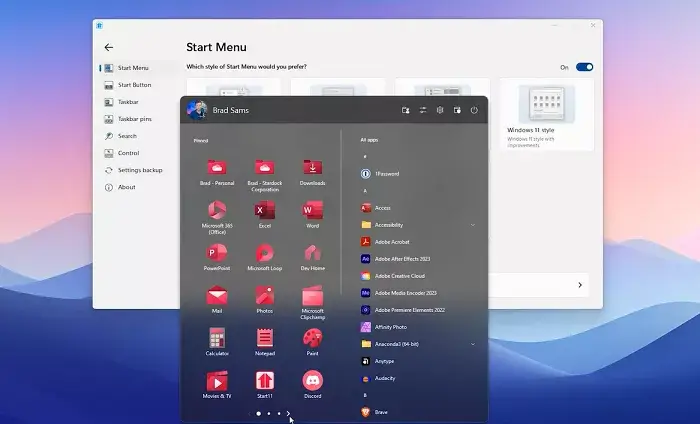
Task: Click the power icon in Start menu header
Action: click(x=474, y=110)
